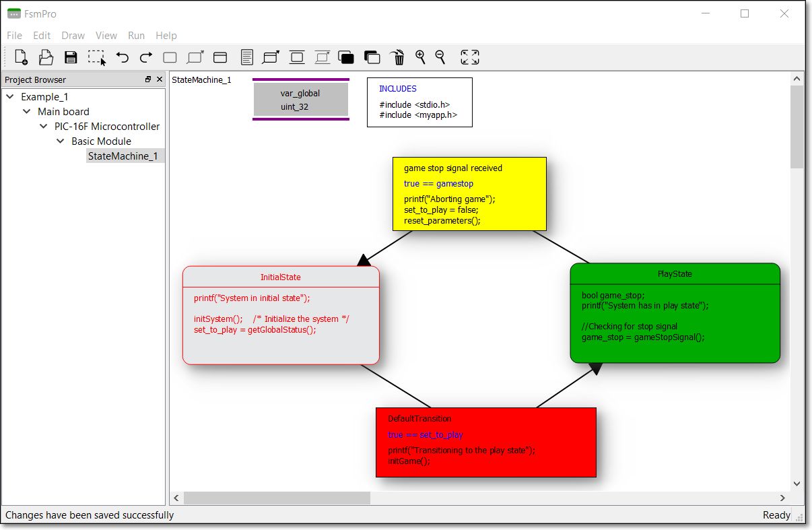Collapse the Basic Module tree branch

coord(61,141)
